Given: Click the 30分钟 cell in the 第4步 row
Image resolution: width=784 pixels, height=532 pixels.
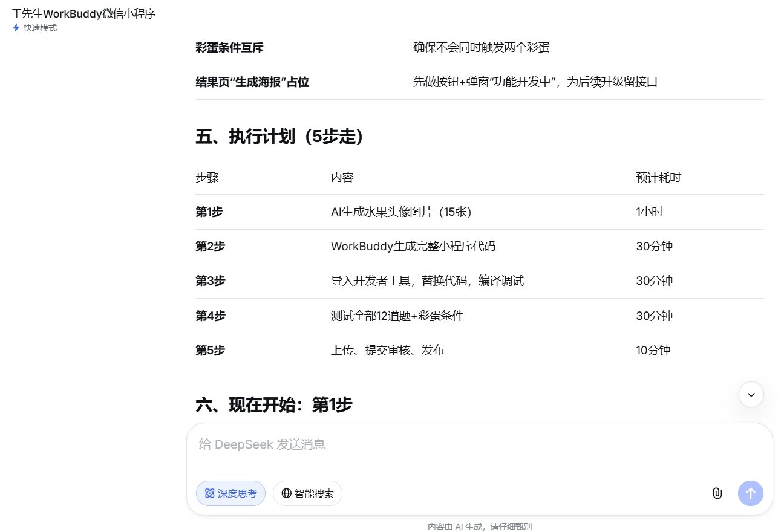Looking at the screenshot, I should [x=654, y=316].
